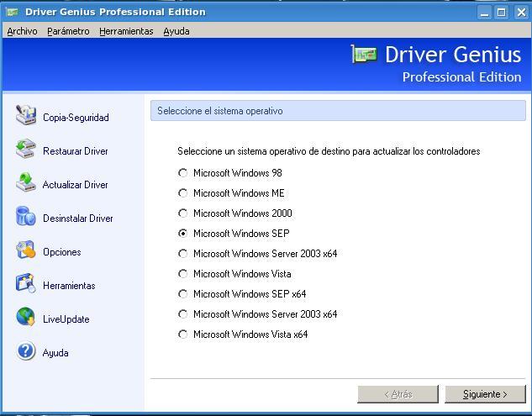This screenshot has width=532, height=416.
Task: Click the Restaurar Driver sidebar label
Action: (76, 151)
